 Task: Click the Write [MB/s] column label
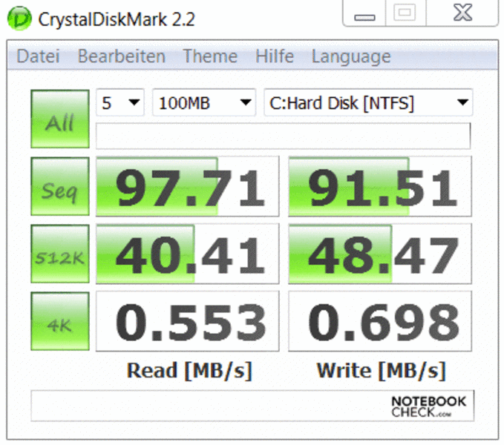point(382,371)
